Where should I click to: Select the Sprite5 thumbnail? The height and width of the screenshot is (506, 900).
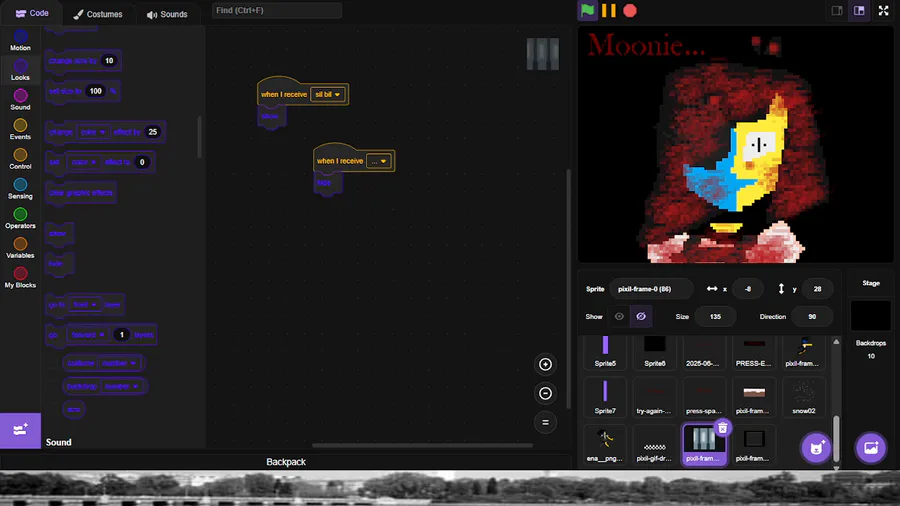[605, 352]
